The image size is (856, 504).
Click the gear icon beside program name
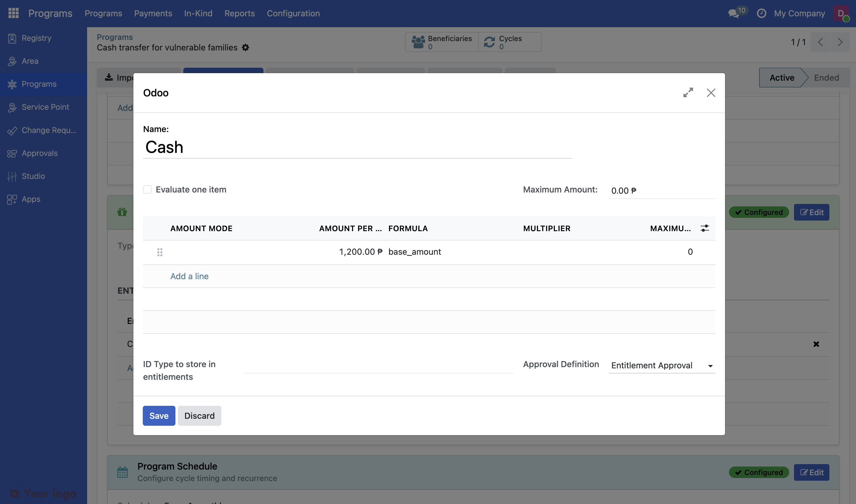245,47
